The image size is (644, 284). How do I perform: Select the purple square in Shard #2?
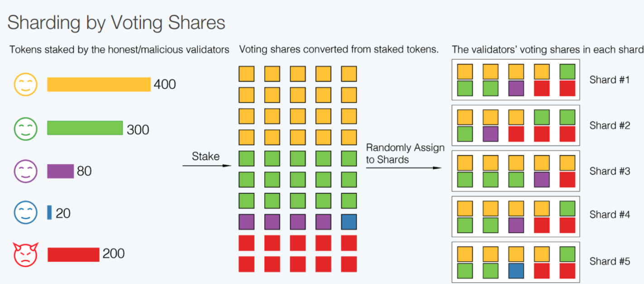(x=490, y=134)
